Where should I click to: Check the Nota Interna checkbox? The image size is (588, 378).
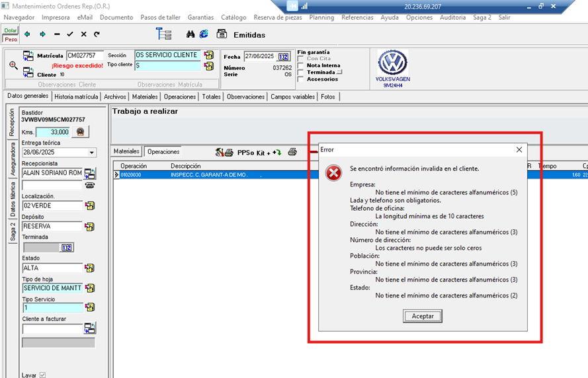302,65
